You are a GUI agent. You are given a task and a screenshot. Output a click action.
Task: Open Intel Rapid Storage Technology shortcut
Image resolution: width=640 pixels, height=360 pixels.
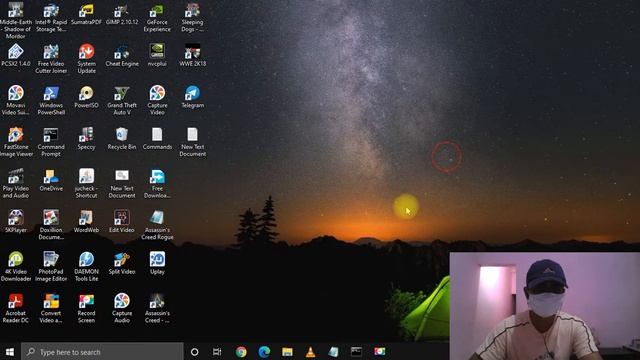[51, 17]
